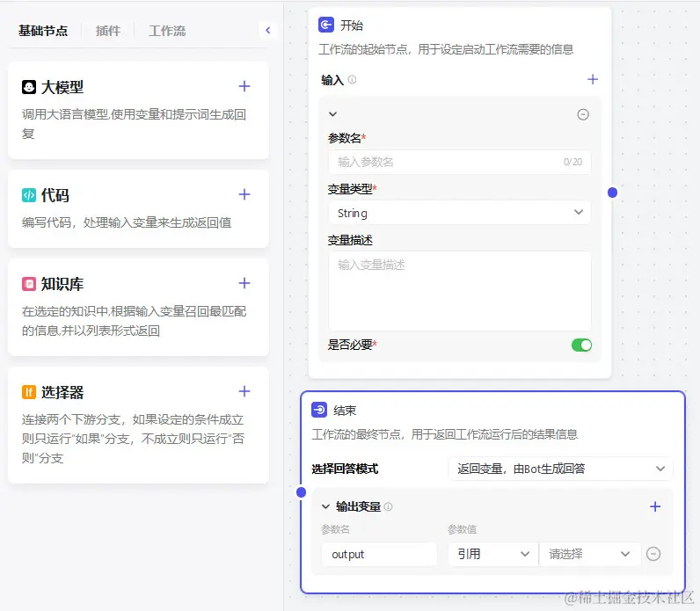Add a 选择器 node with plus

(244, 391)
